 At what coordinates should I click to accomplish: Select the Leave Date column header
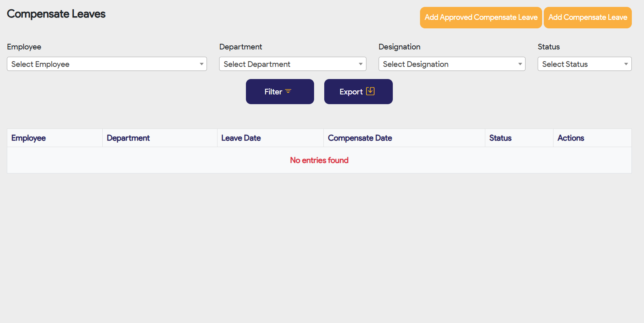coord(241,138)
